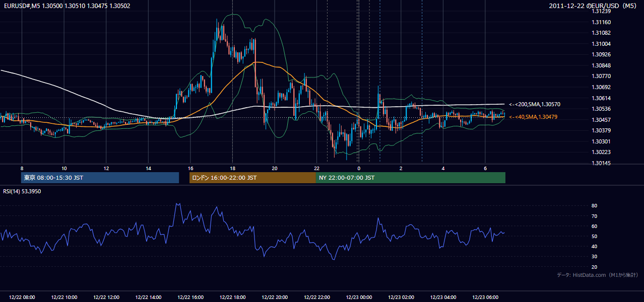Click price axis value 1.30848
The width and height of the screenshot is (644, 302).
601,65
